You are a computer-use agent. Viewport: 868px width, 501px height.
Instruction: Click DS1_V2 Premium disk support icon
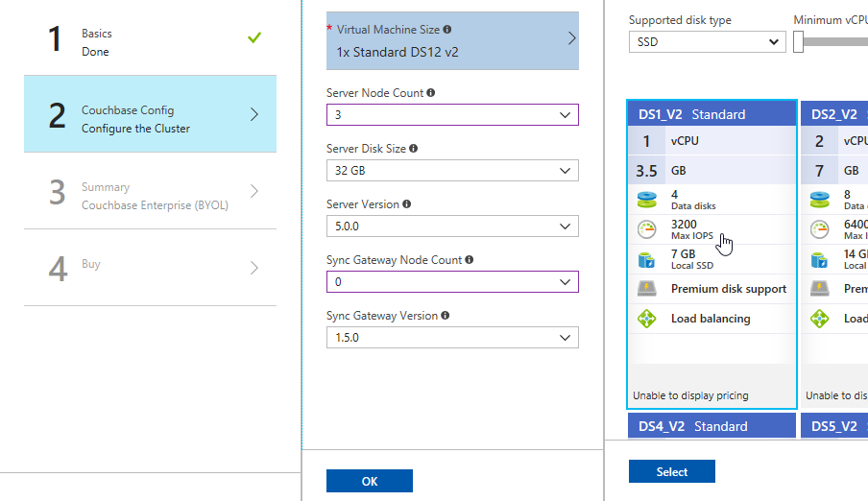pos(646,289)
